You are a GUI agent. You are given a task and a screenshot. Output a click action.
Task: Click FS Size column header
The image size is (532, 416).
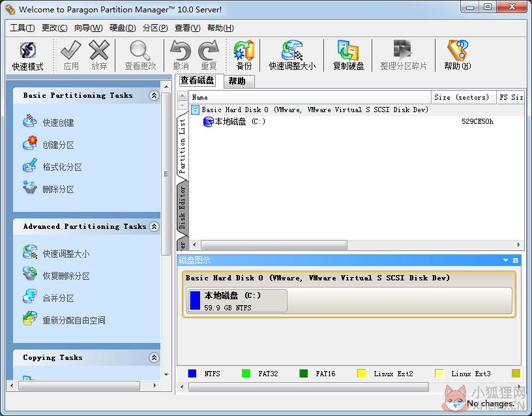tap(510, 97)
